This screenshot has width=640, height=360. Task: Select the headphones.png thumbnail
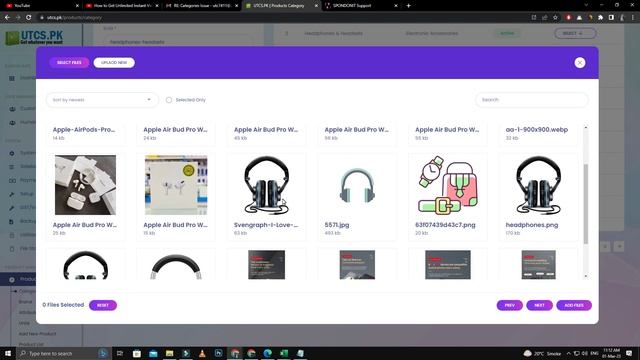click(538, 185)
